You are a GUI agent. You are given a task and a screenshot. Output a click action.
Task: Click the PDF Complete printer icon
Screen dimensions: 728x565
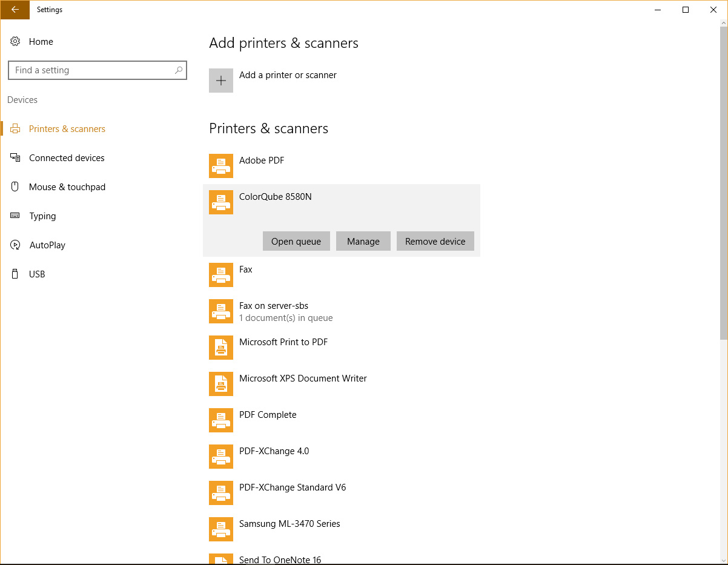click(x=221, y=420)
